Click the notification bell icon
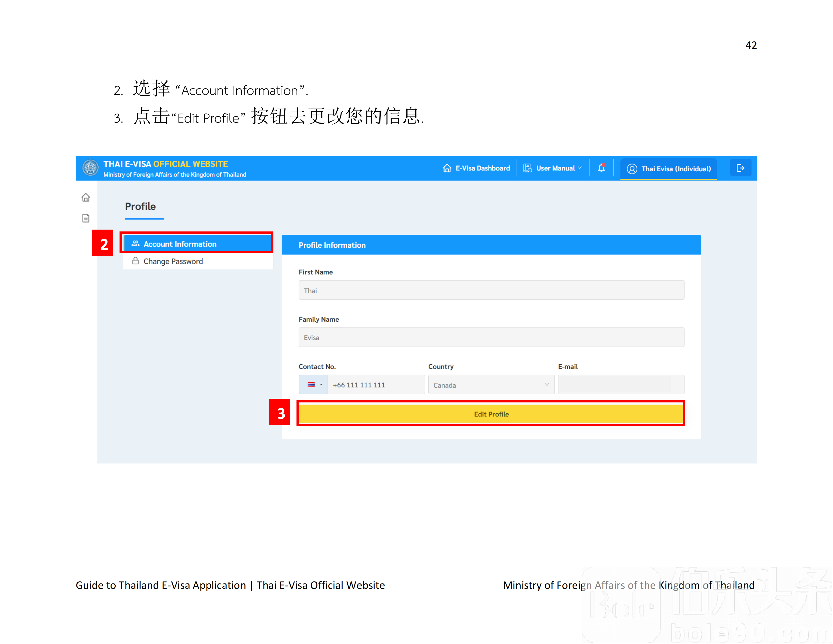Viewport: 833px width, 644px height. pos(602,168)
